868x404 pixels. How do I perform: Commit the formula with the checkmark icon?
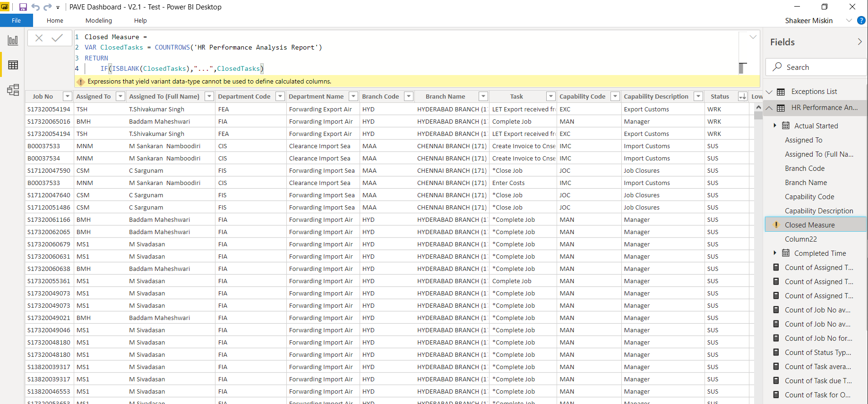(x=57, y=38)
